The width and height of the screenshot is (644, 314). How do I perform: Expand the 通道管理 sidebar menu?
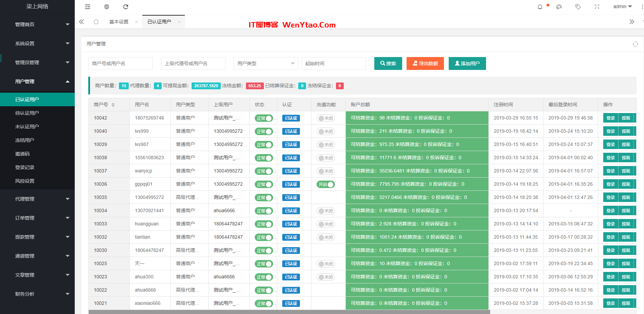pyautogui.click(x=37, y=256)
